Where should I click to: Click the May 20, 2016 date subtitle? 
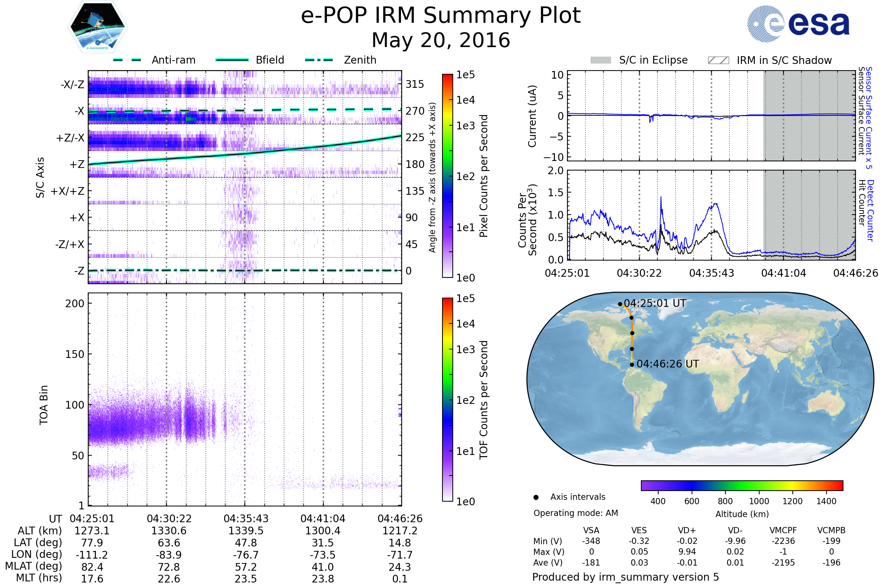[x=441, y=40]
